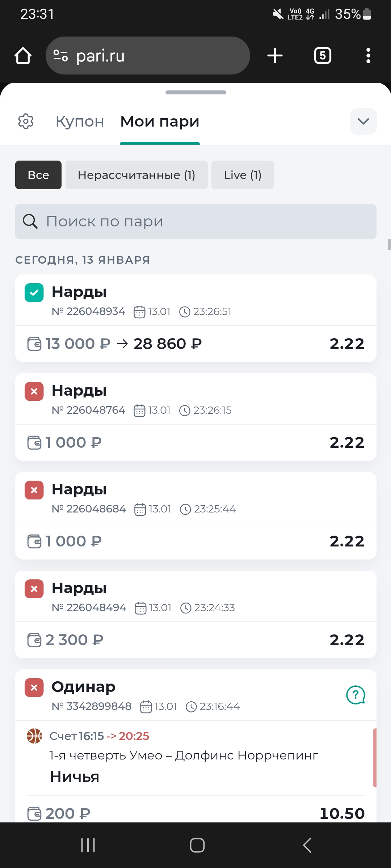This screenshot has width=391, height=868.
Task: Open the Одинар bet № 3342899848
Action: tap(181, 695)
